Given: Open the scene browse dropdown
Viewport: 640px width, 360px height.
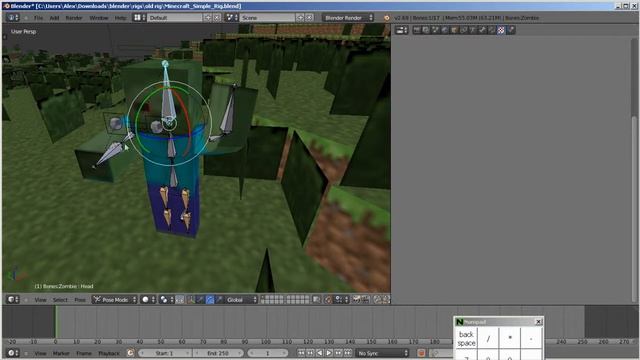Looking at the screenshot, I should (x=232, y=18).
